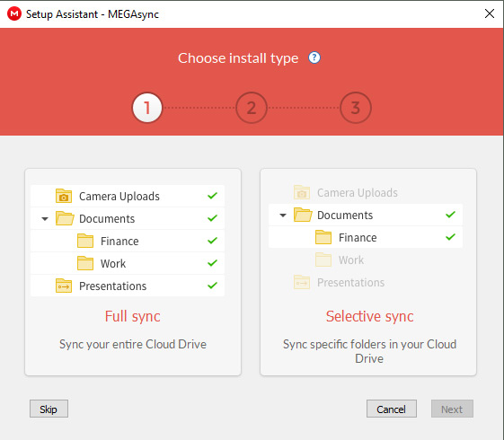Click Finance folder icon in Selective sync
The width and height of the screenshot is (504, 440).
click(x=323, y=237)
